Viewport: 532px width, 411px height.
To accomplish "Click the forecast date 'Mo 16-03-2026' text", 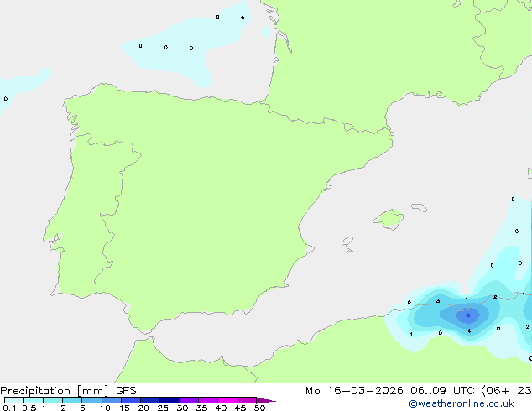I will coord(354,391).
